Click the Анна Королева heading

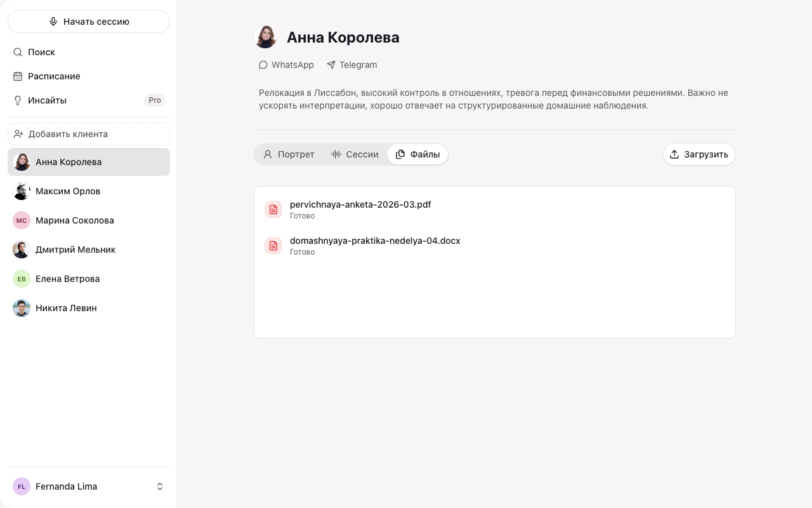click(x=343, y=37)
